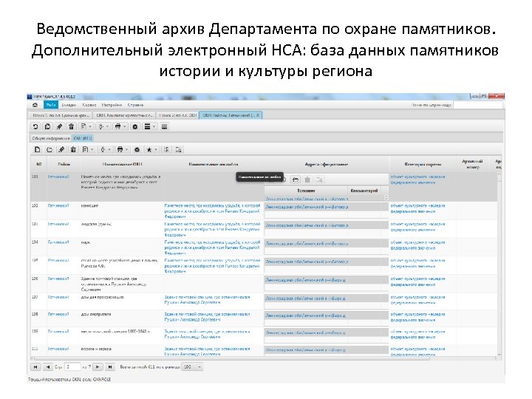Click open folder icon in lower toolbar
532x399 pixels.
[50, 149]
